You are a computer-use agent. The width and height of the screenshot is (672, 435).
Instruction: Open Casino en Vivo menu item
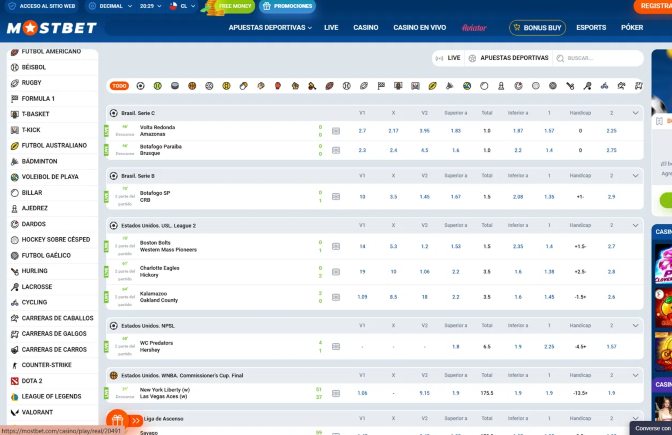420,27
